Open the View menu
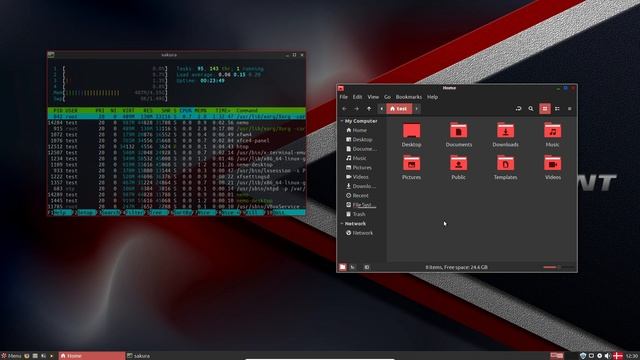Image resolution: width=640 pixels, height=360 pixels. point(373,97)
